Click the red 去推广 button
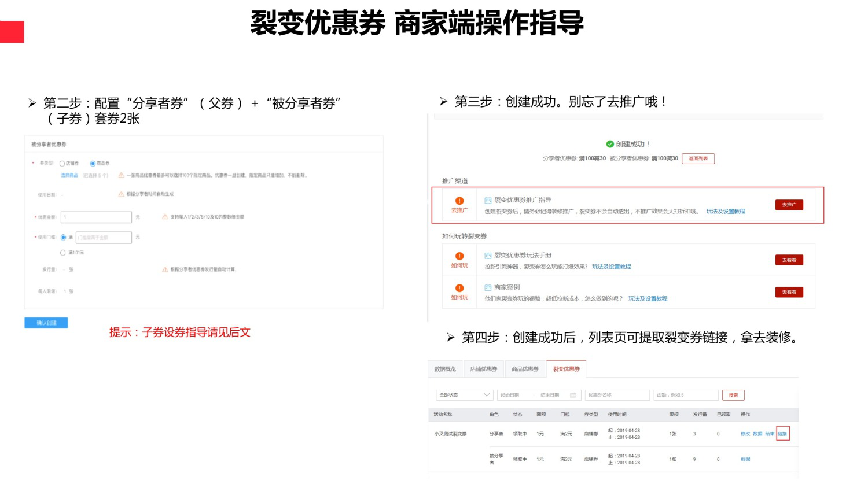The width and height of the screenshot is (868, 488). [789, 205]
